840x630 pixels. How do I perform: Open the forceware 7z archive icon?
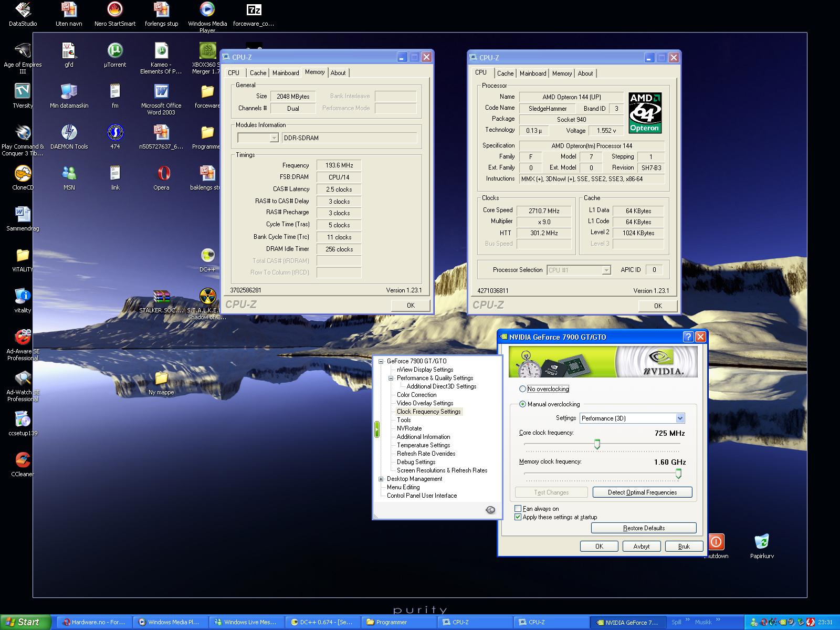254,14
